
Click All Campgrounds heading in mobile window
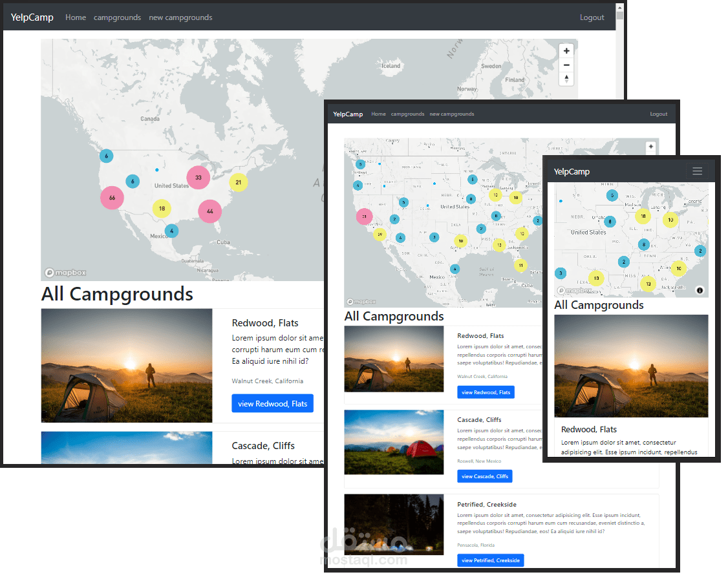(x=599, y=305)
